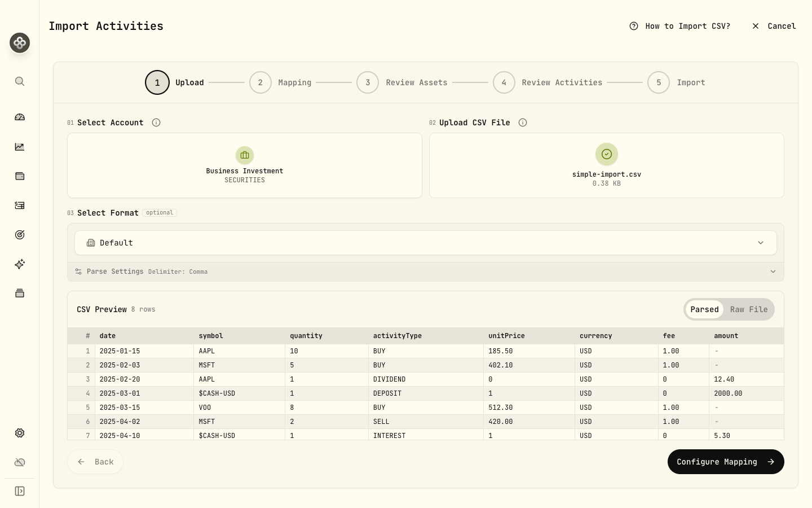The height and width of the screenshot is (508, 812).
Task: Open the dashboard gauge icon in sidebar
Action: tap(20, 117)
